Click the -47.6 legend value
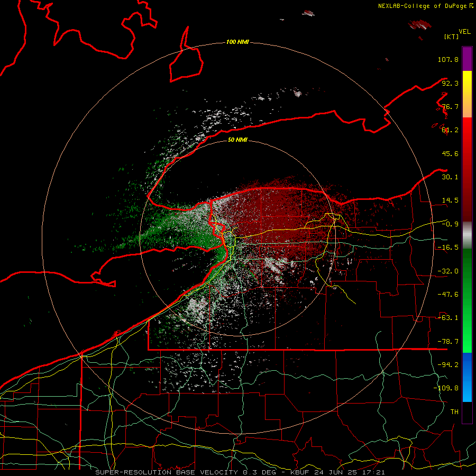Screen dimensions: 476x476 tap(448, 295)
